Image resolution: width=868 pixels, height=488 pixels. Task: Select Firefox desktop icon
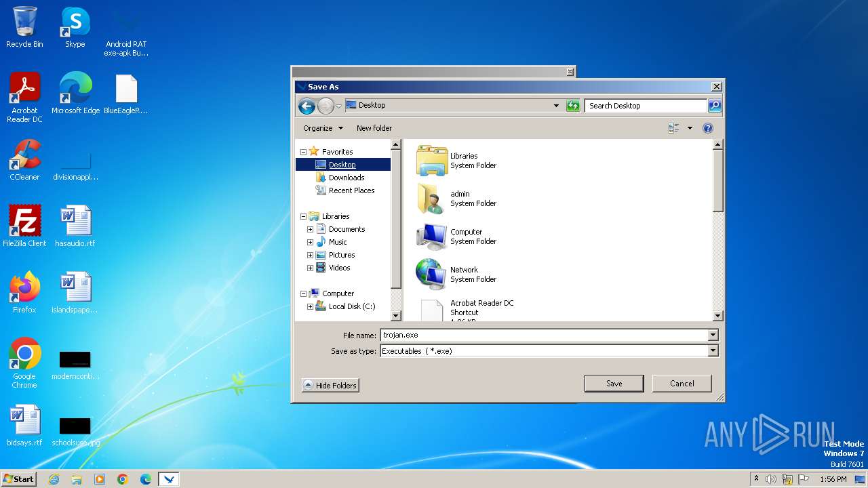(x=24, y=293)
